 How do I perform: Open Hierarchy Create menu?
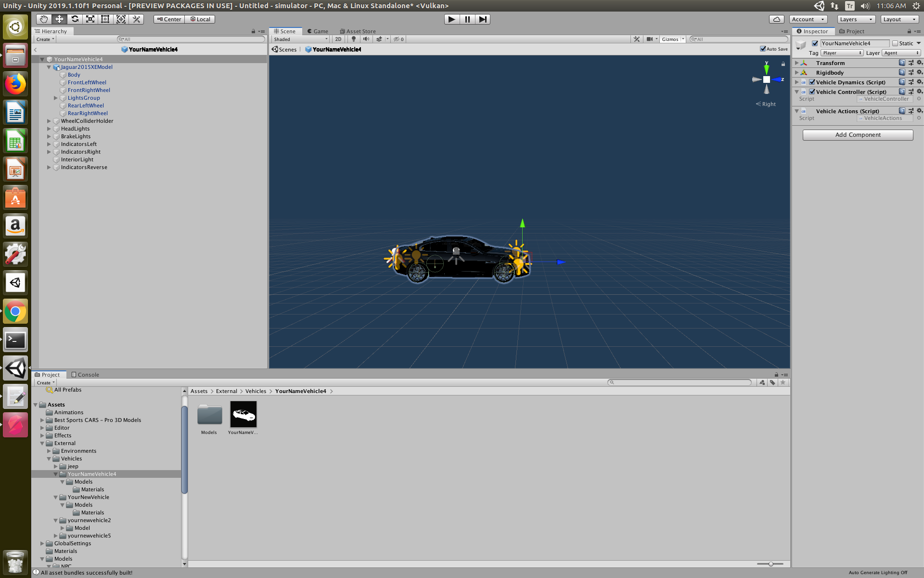pos(45,39)
